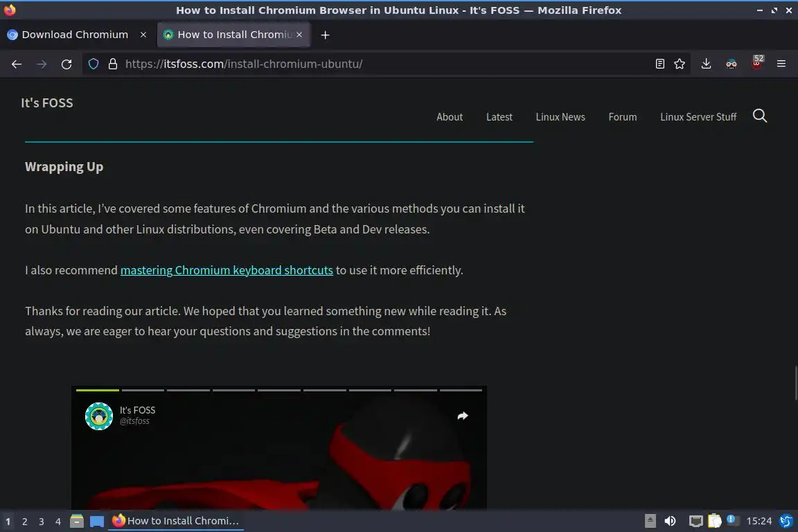The height and width of the screenshot is (532, 798).
Task: Switch to workspace 3
Action: (x=42, y=522)
